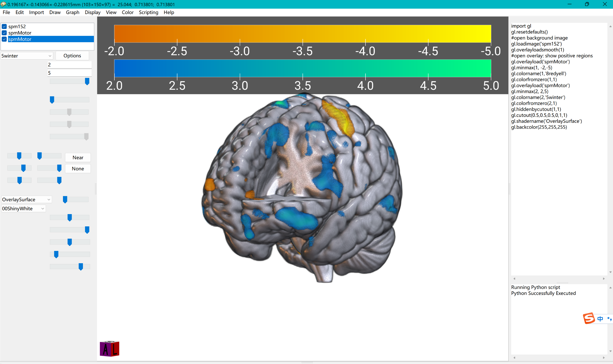Toggle the first spmMotor layer checkbox
The image size is (613, 364).
4,33
